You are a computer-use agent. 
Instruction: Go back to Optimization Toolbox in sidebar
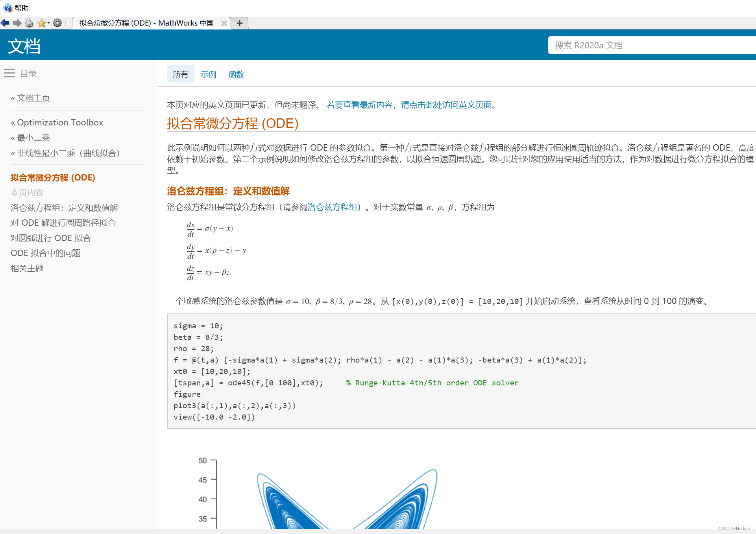(60, 122)
